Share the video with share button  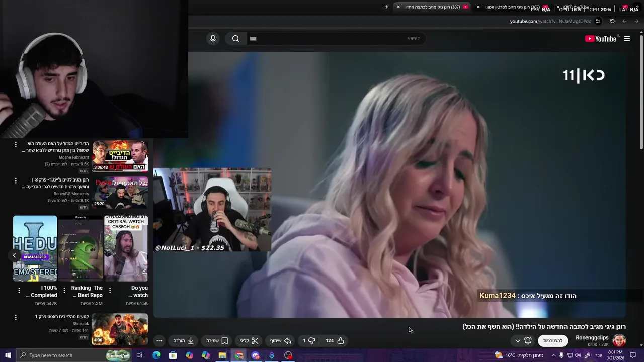tap(281, 340)
